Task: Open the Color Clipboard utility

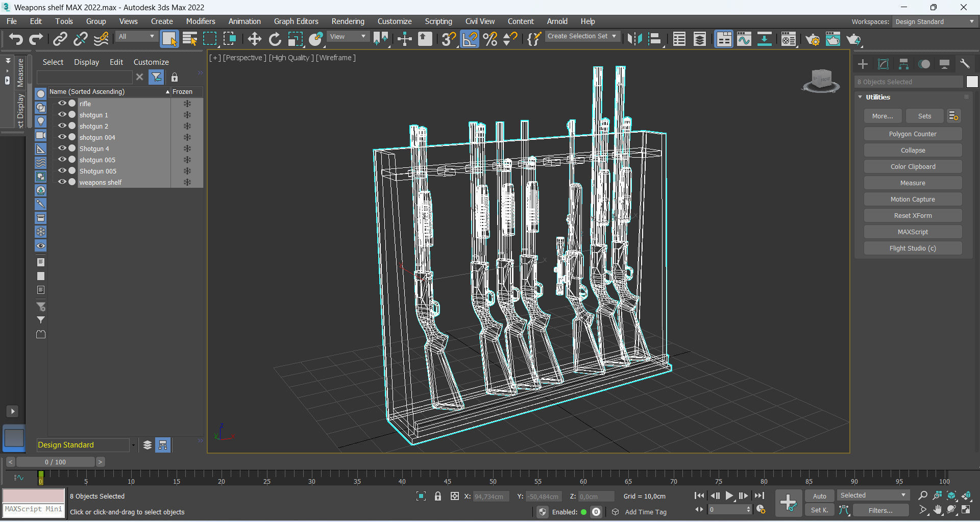Action: click(913, 167)
